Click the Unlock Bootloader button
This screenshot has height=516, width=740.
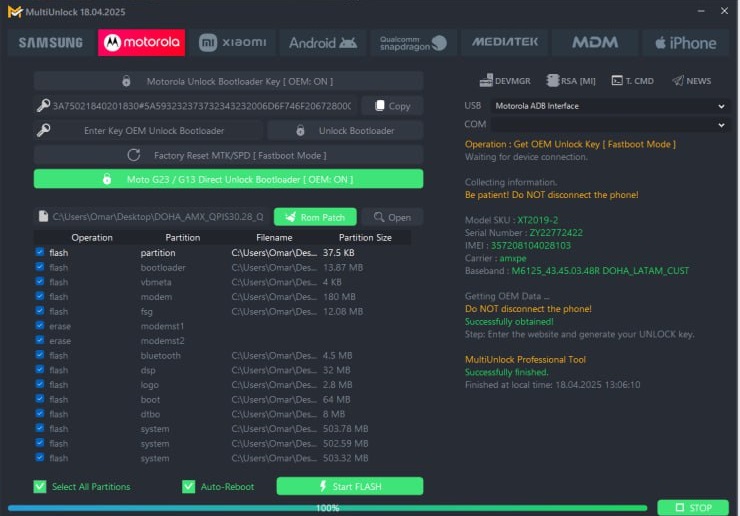coord(345,131)
